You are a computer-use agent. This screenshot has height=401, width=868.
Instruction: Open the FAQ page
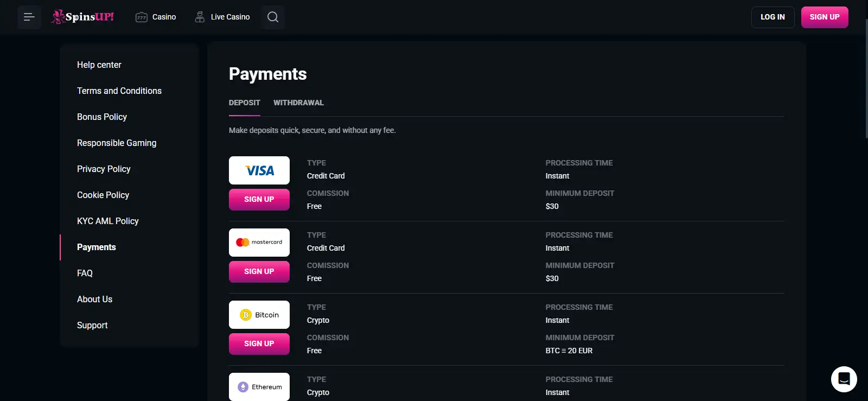pos(85,273)
